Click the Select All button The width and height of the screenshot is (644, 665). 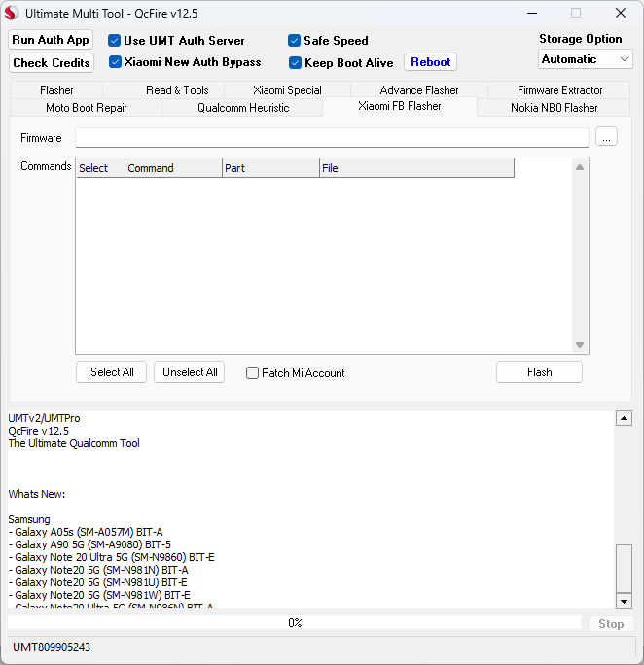point(112,372)
